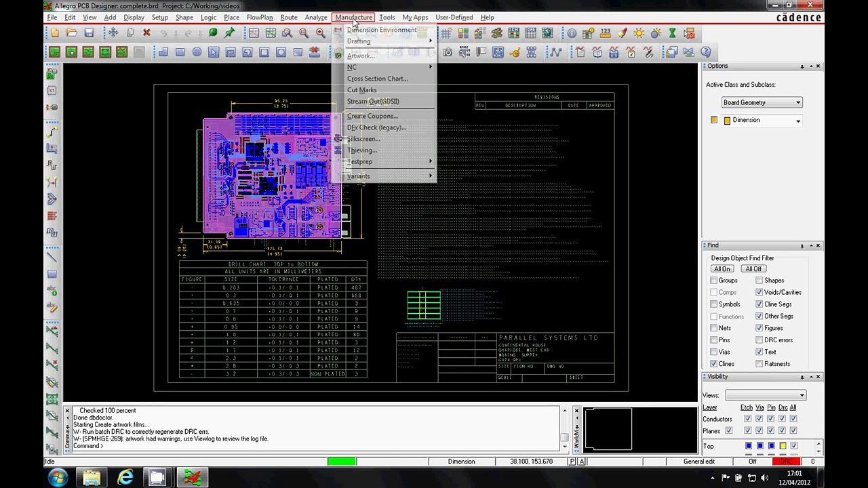The image size is (868, 488).
Task: Click the green pushpin toolbar icon
Action: 230,33
